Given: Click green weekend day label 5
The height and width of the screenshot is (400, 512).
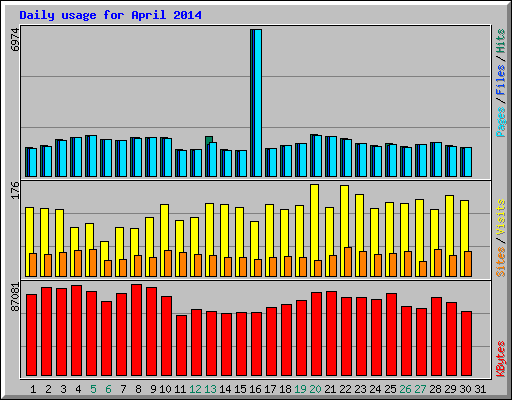Looking at the screenshot, I should (x=93, y=389).
